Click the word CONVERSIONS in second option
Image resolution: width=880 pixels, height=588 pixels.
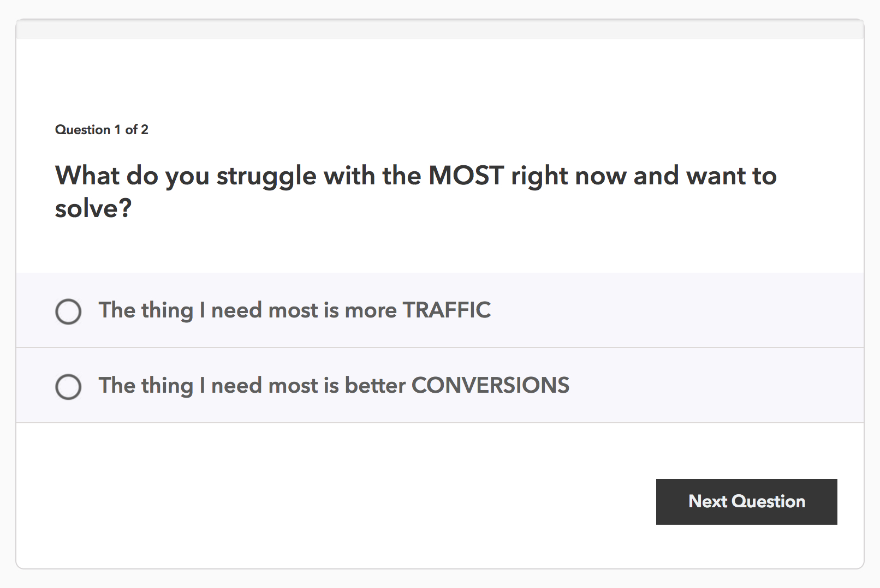(490, 386)
